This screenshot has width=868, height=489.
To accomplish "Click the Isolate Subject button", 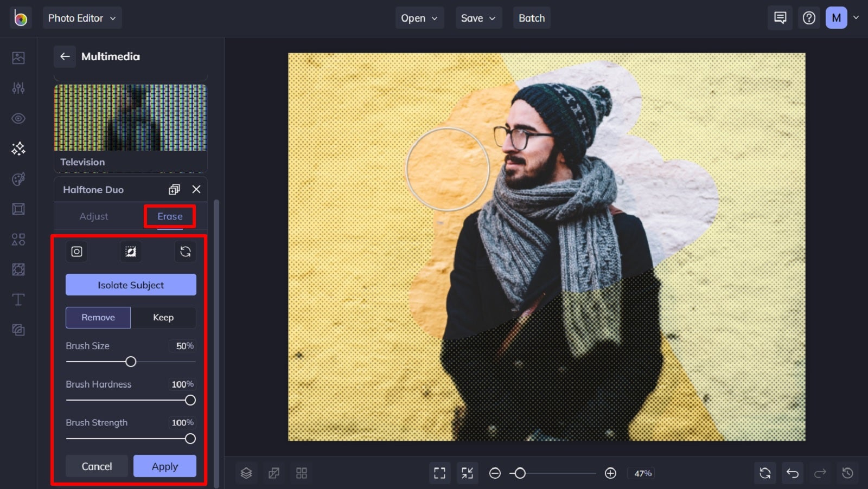I will pyautogui.click(x=130, y=285).
